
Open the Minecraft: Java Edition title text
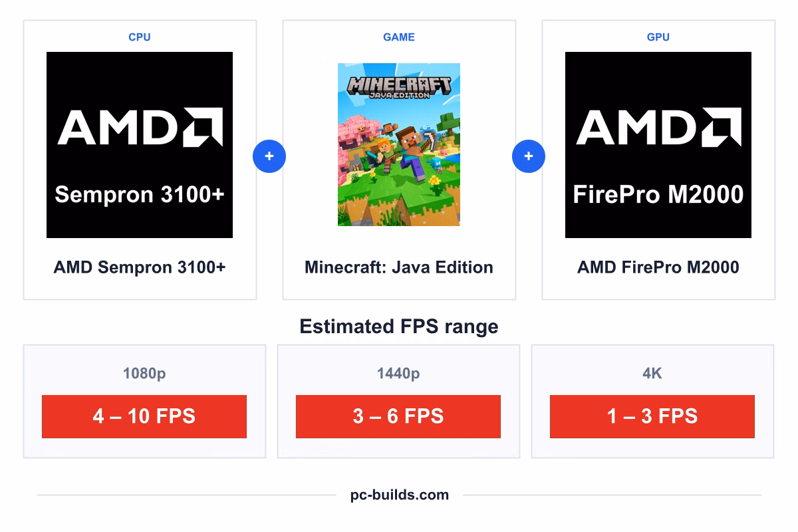(x=399, y=267)
